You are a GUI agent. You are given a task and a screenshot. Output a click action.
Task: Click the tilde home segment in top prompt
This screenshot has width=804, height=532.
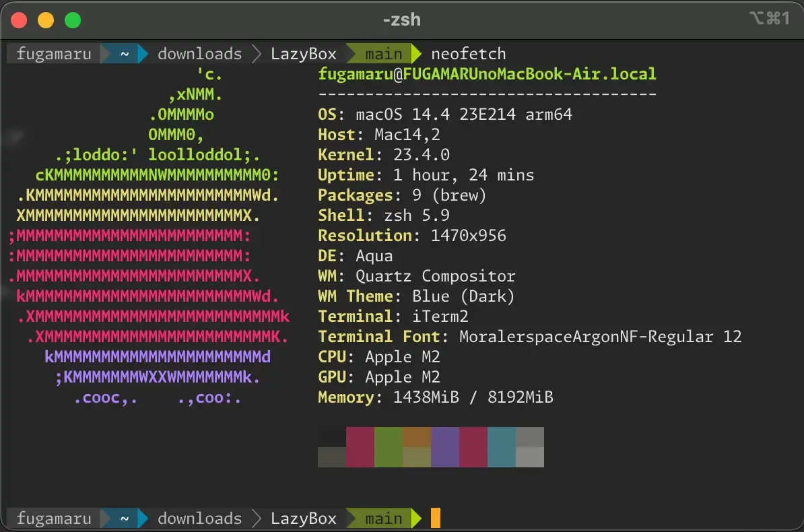(x=125, y=54)
